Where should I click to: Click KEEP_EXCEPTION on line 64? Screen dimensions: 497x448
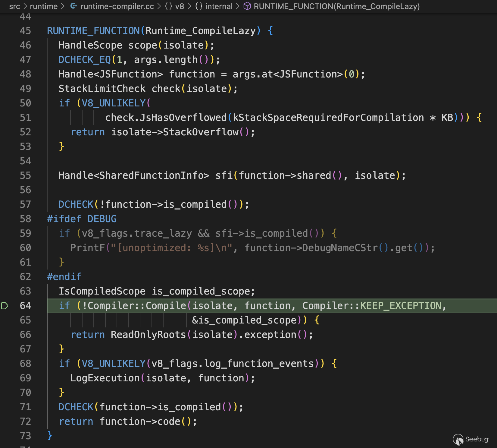[401, 306]
